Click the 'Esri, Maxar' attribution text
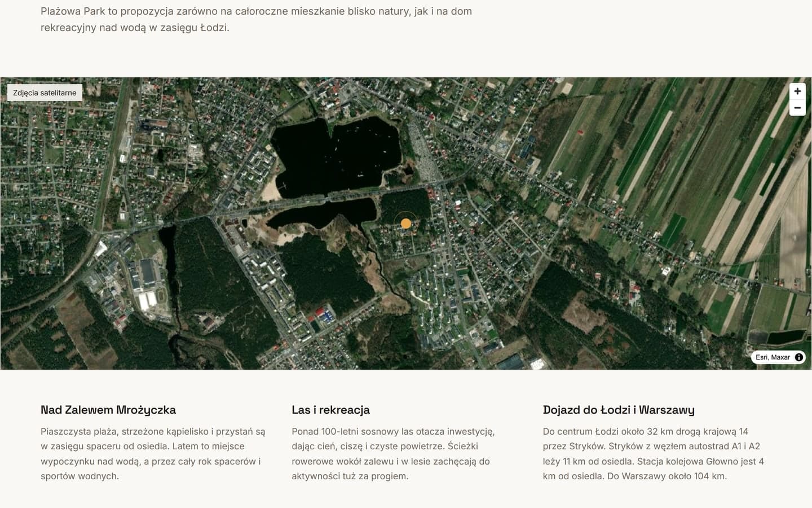The height and width of the screenshot is (508, 812). [x=773, y=357]
